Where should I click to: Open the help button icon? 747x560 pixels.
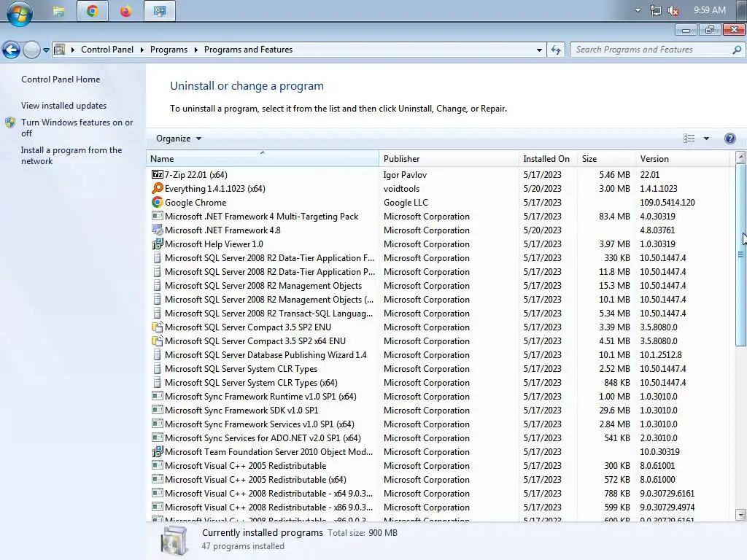click(x=729, y=139)
